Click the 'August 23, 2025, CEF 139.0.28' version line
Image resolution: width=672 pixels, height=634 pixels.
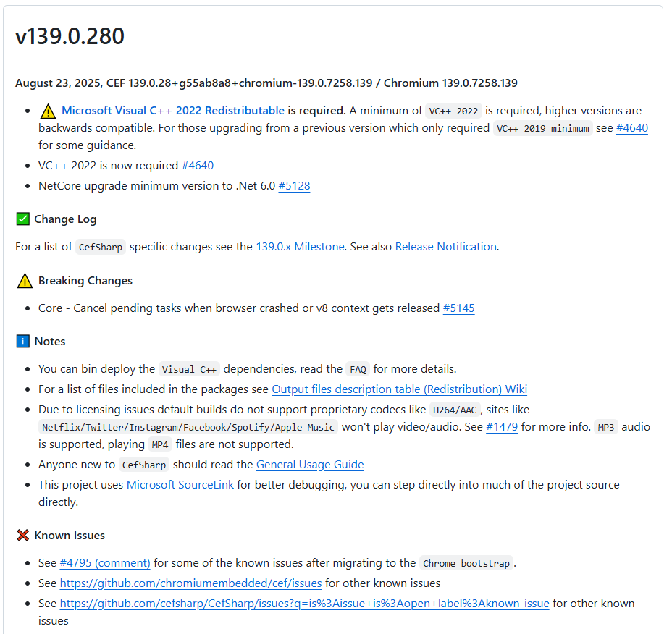click(266, 83)
